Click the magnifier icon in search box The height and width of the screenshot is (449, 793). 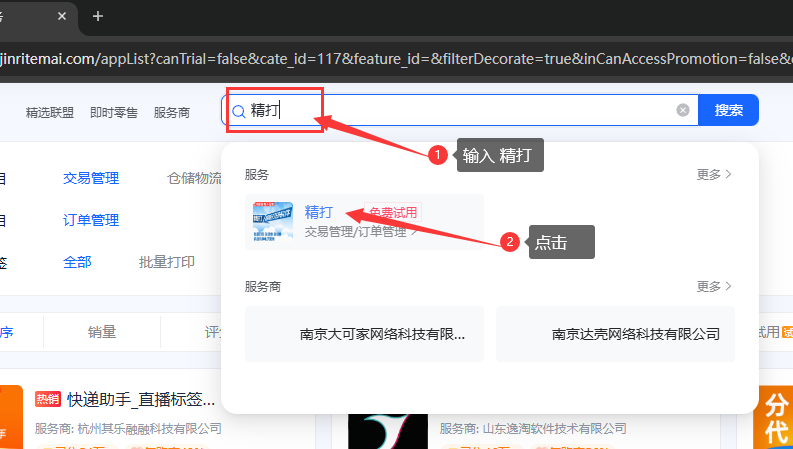(238, 111)
